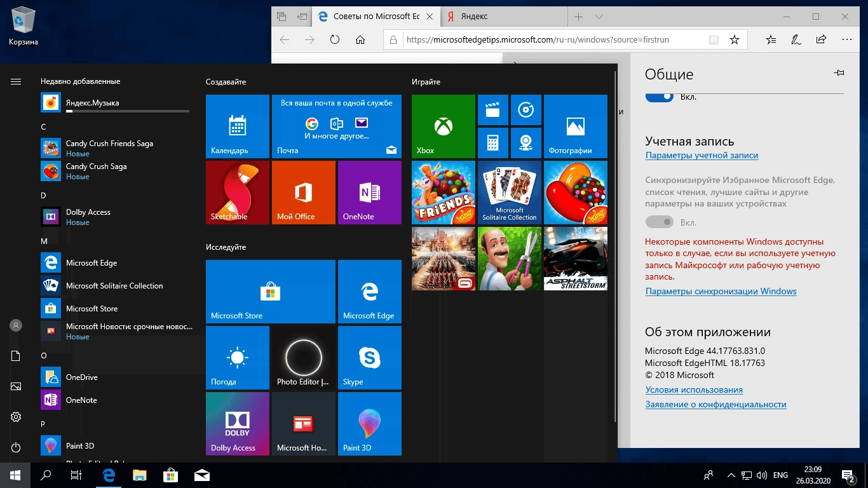The width and height of the screenshot is (868, 488).
Task: Open the Weather (Погода) tile
Action: (238, 358)
